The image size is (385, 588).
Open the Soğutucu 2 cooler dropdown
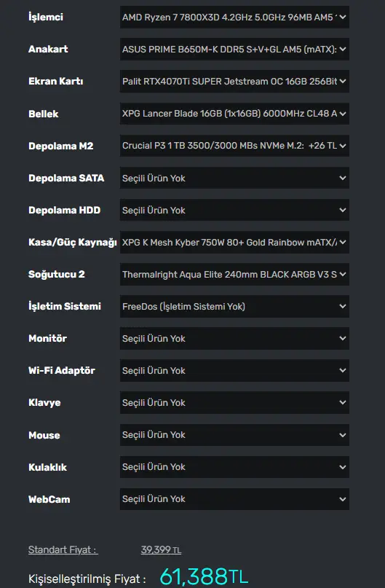234,274
